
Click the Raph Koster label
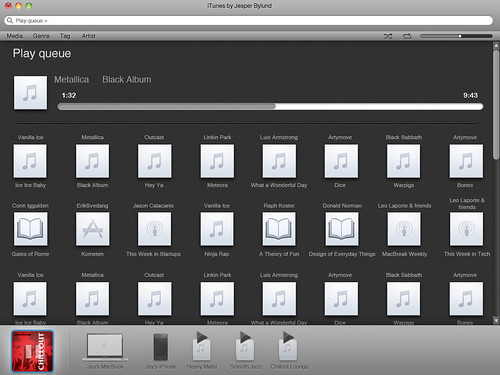pos(279,206)
